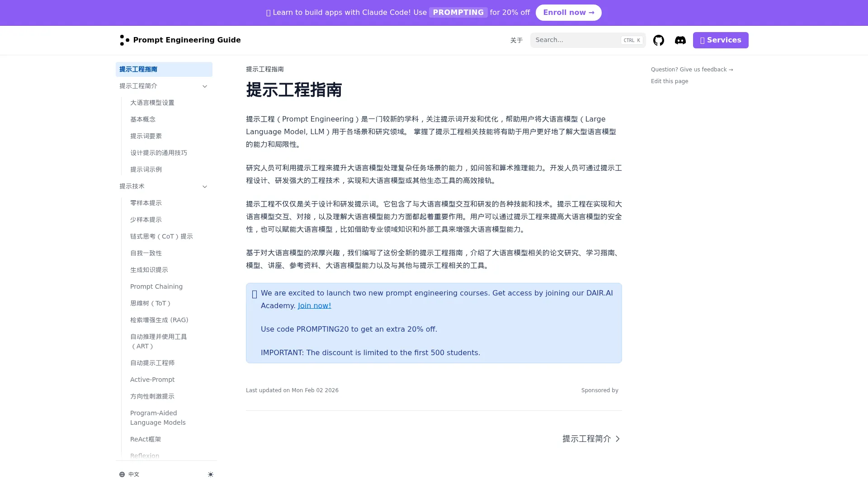Toggle the light/dark theme button
868x488 pixels.
point(210,474)
